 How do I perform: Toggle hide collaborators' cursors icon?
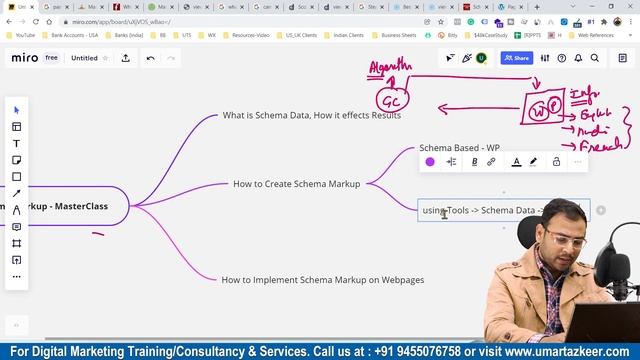click(x=450, y=58)
